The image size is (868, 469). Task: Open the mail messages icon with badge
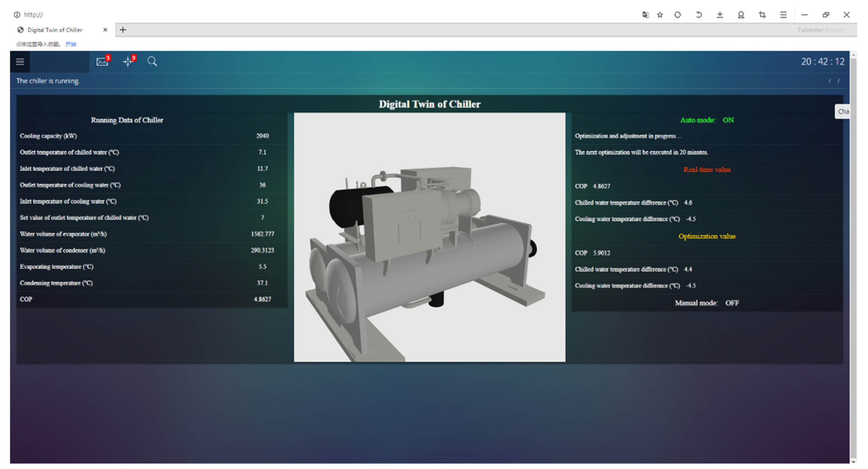[x=102, y=62]
